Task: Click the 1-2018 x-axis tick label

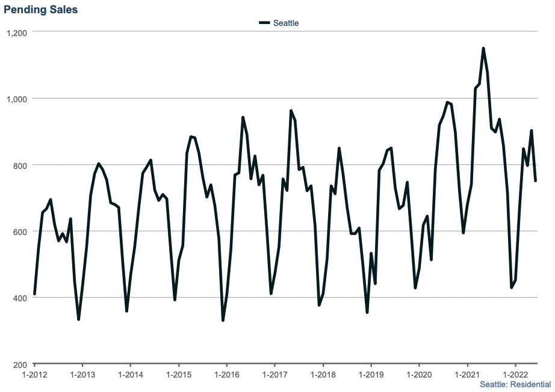Action: tap(323, 374)
